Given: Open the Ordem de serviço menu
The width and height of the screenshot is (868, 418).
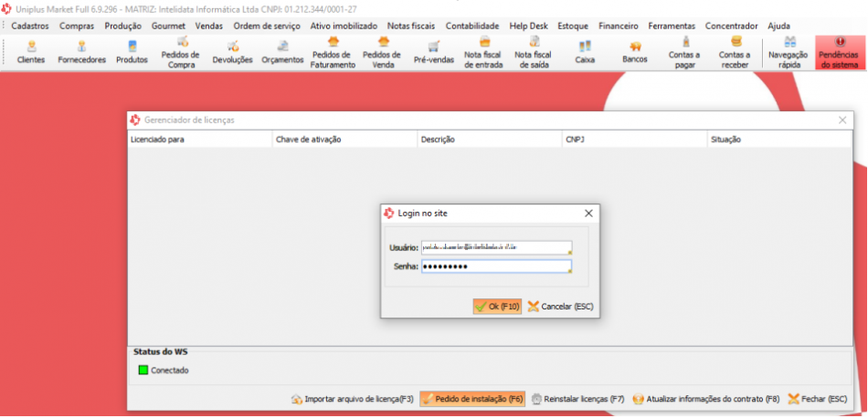Looking at the screenshot, I should click(267, 26).
